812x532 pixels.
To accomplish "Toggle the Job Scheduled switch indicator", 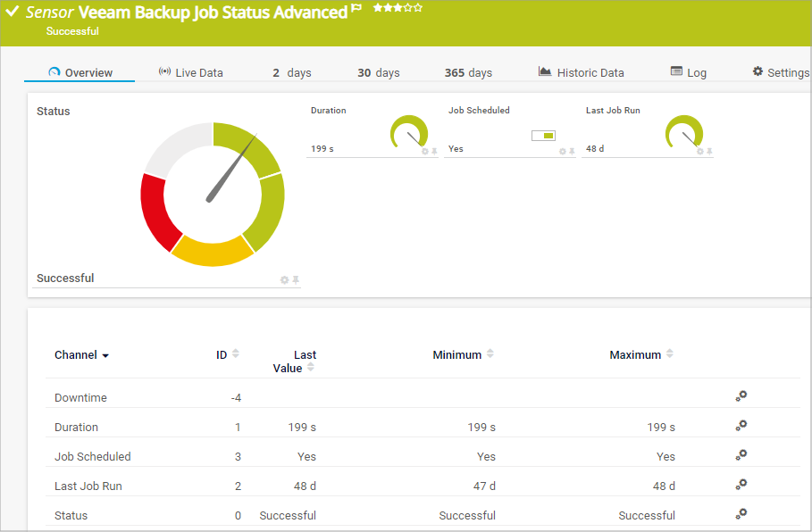I will point(543,136).
